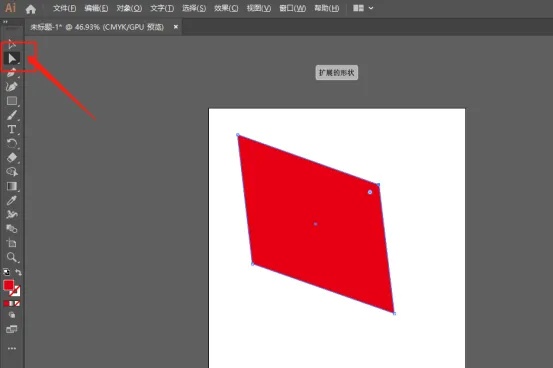553x368 pixels.
Task: Click the top-left anchor point of shape
Action: (238, 135)
